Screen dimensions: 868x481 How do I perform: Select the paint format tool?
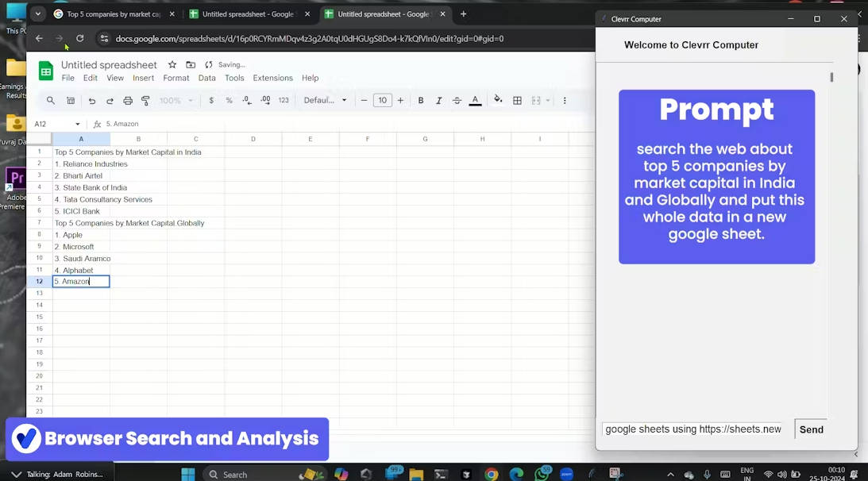145,101
